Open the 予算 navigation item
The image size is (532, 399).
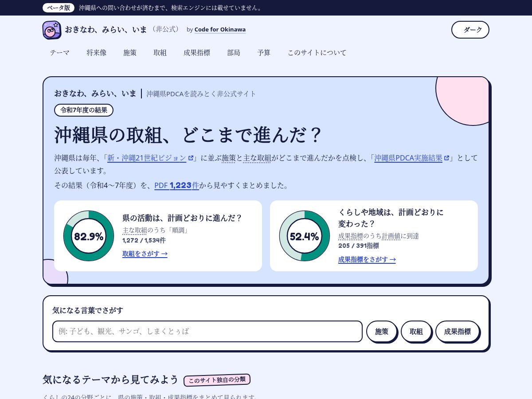point(264,52)
